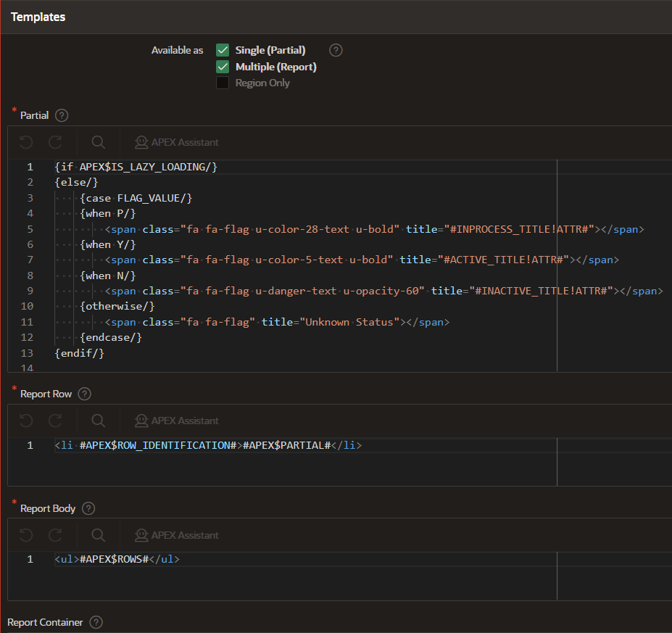Image resolution: width=672 pixels, height=633 pixels.
Task: Launch APEX Assistant in Report Body editor
Action: pyautogui.click(x=176, y=535)
